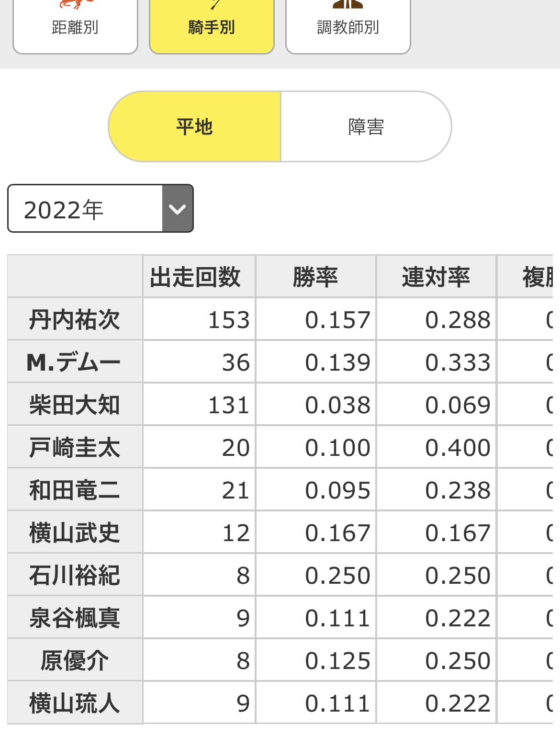Image resolution: width=560 pixels, height=736 pixels.
Task: Click jockey name 石川裕紀
Action: (x=75, y=575)
